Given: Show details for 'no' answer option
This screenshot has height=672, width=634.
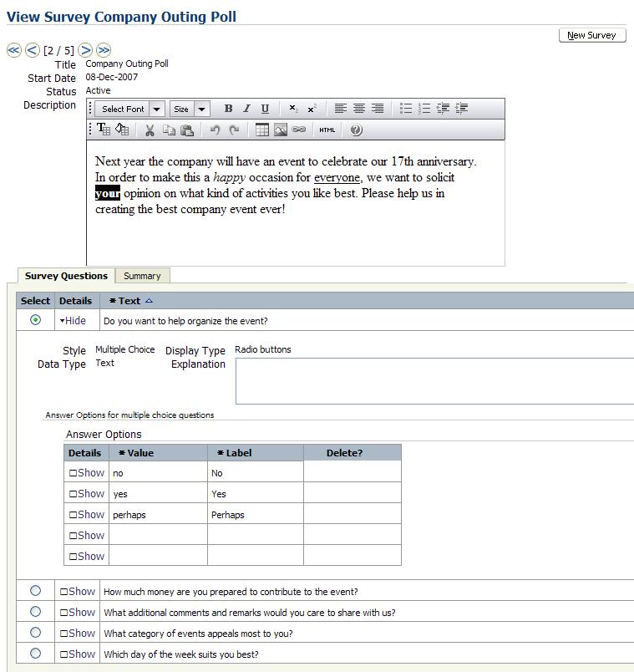Looking at the screenshot, I should point(87,473).
